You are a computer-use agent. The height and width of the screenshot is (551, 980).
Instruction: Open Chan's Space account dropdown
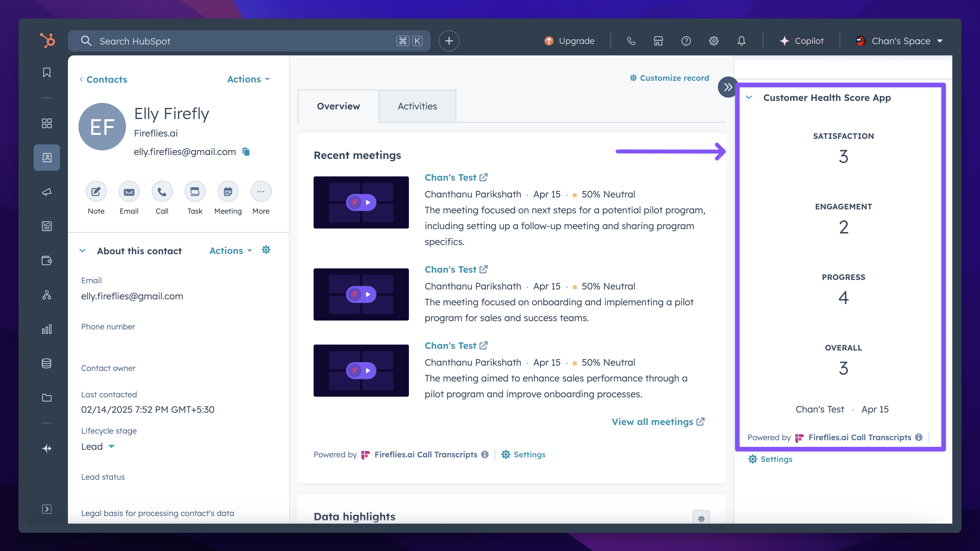900,41
